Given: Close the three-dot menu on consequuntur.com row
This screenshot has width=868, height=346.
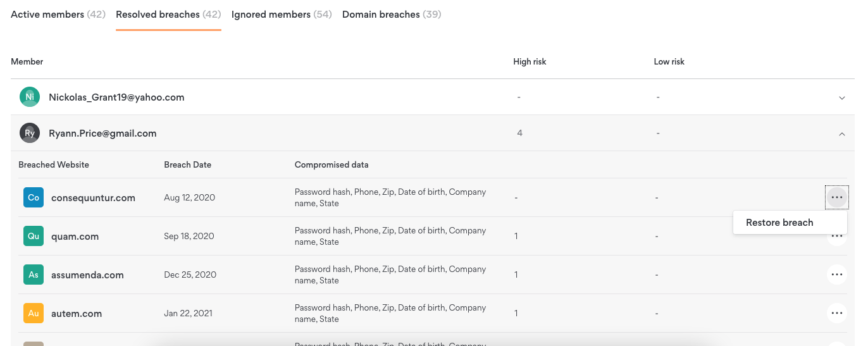Looking at the screenshot, I should pos(836,197).
